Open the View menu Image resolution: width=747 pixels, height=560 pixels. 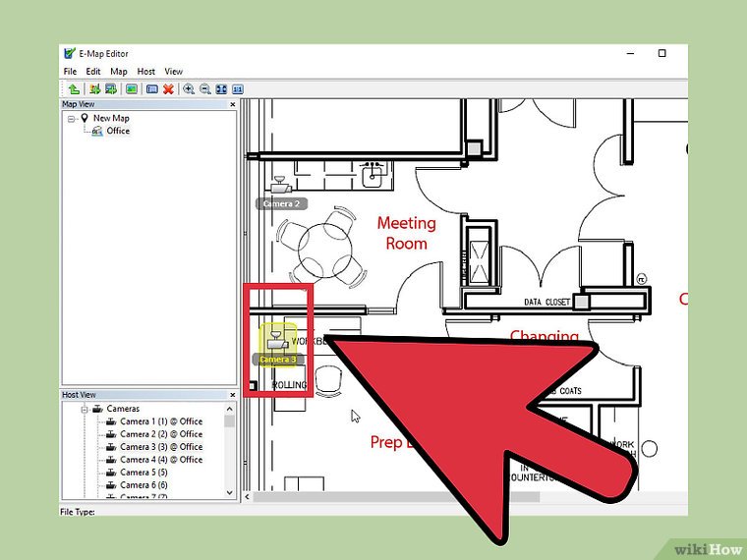pyautogui.click(x=174, y=72)
